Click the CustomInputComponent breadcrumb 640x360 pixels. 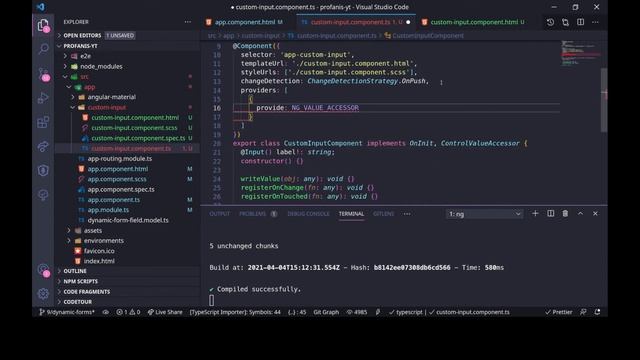pyautogui.click(x=424, y=36)
